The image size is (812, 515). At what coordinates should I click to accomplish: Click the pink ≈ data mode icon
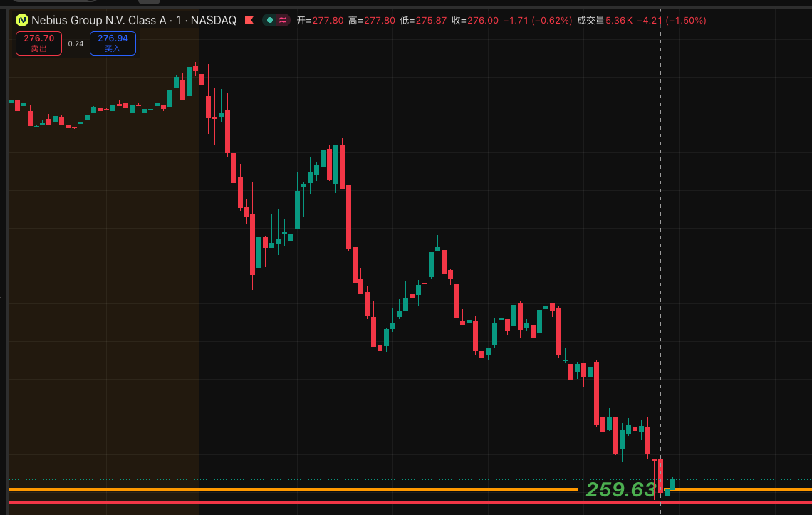pos(283,20)
